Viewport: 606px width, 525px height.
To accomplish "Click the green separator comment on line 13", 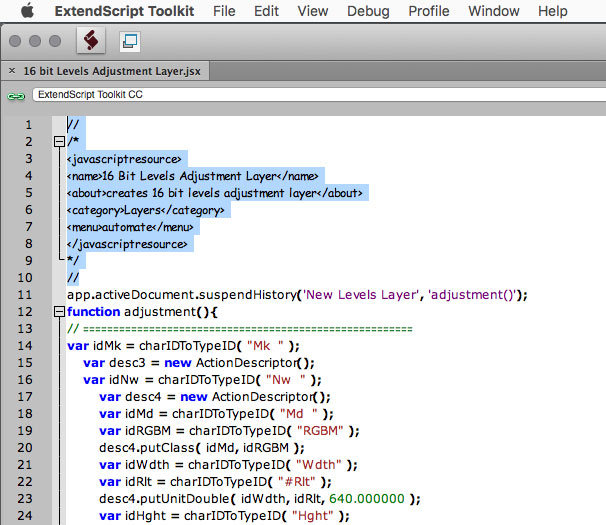I will (x=240, y=329).
